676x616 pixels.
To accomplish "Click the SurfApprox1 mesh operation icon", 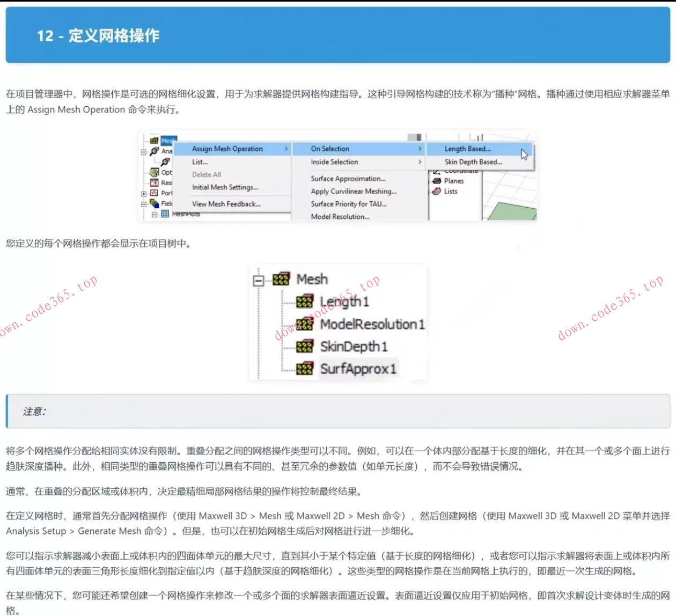I will [305, 368].
